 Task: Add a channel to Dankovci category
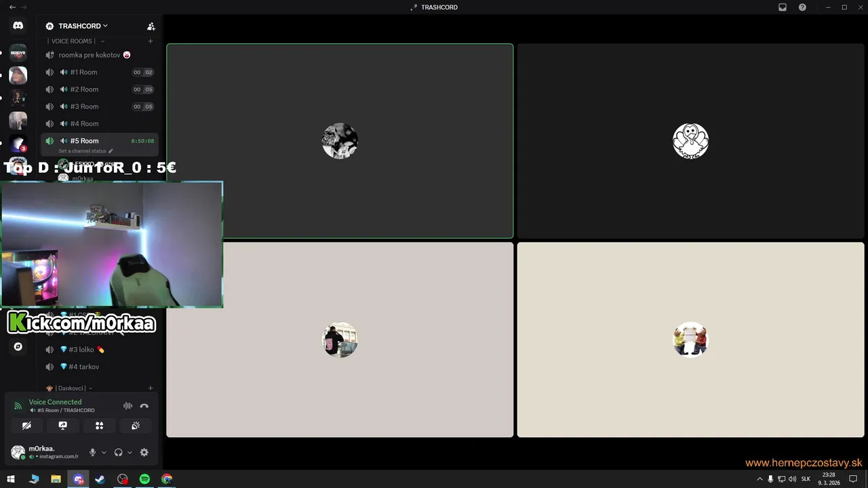[151, 388]
